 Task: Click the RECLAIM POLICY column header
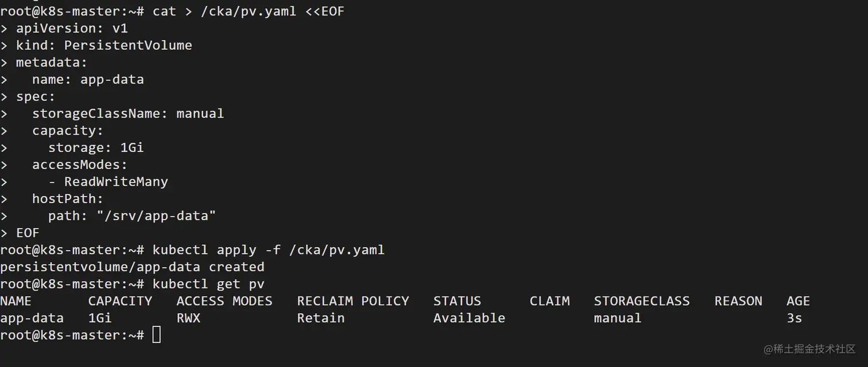pyautogui.click(x=352, y=301)
